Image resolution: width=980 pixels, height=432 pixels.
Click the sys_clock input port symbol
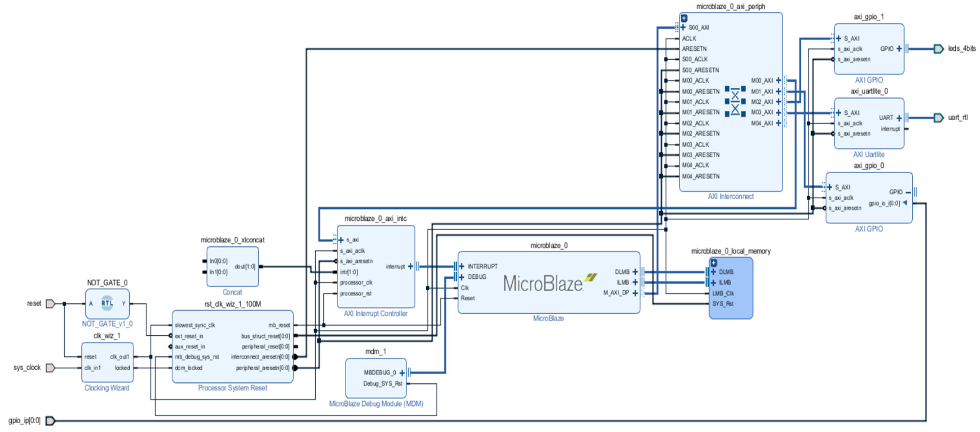(50, 368)
